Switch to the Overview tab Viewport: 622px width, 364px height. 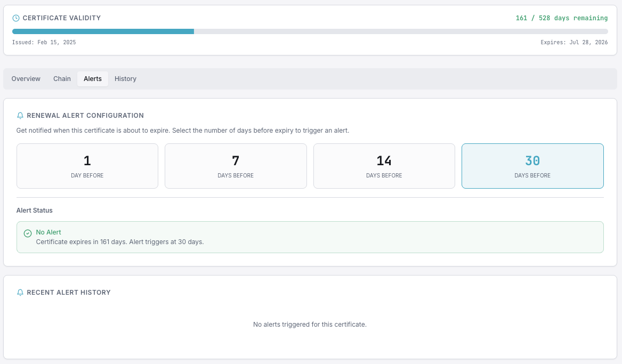26,79
